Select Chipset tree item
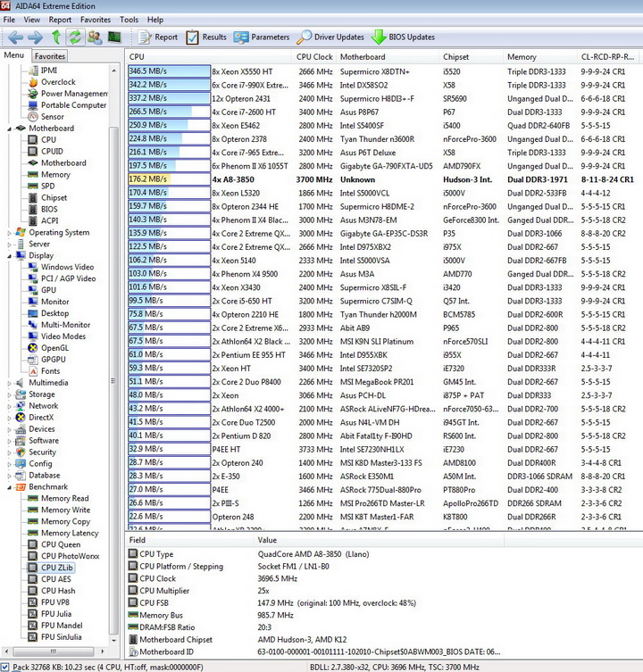This screenshot has height=672, width=643. (x=54, y=197)
